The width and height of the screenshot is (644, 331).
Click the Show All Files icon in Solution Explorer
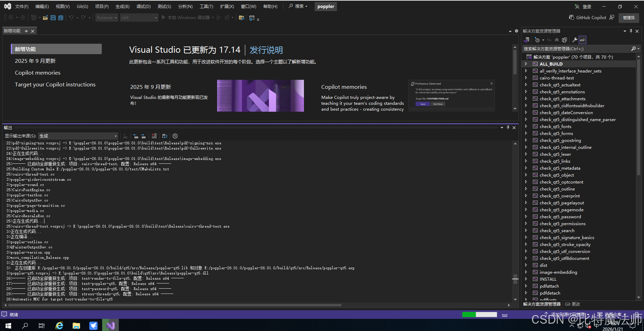point(564,40)
